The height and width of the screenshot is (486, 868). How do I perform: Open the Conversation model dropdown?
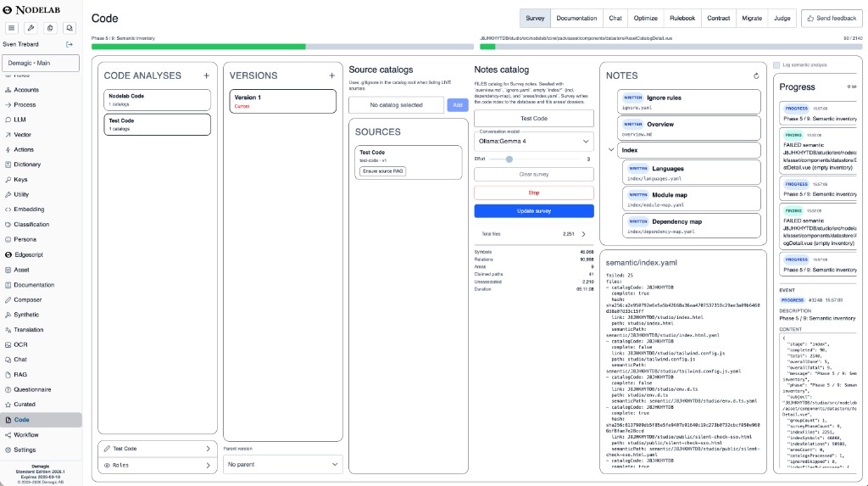point(534,142)
